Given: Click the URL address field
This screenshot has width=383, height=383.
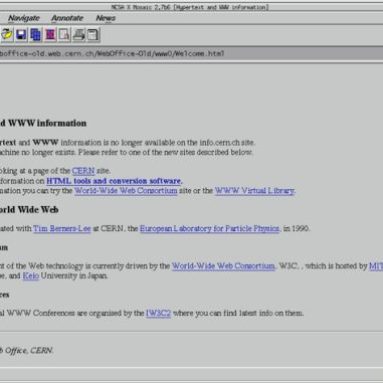Looking at the screenshot, I should point(191,53).
